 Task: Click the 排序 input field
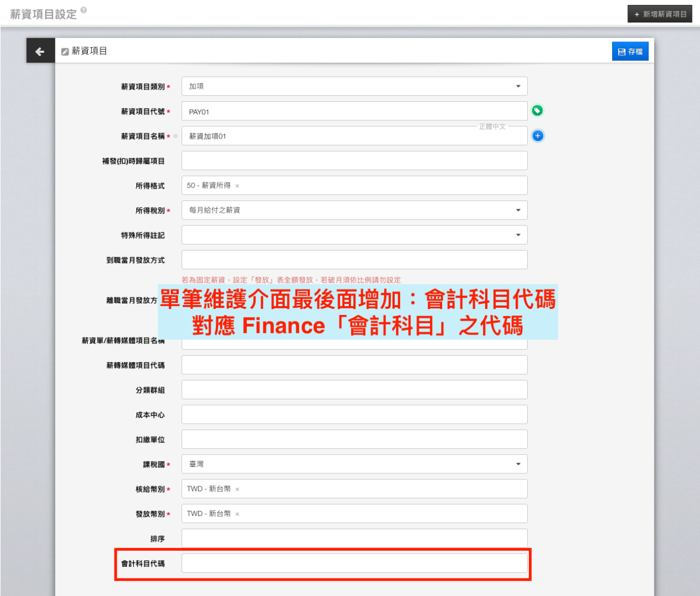tap(354, 538)
